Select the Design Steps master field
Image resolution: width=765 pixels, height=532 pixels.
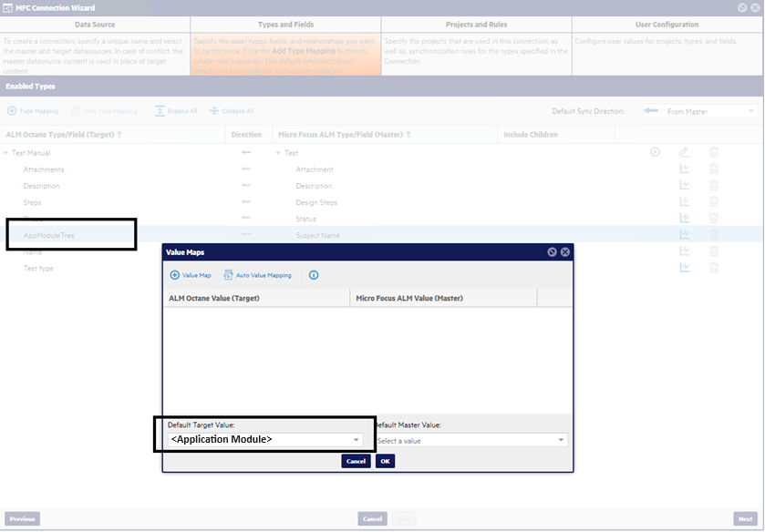[316, 202]
